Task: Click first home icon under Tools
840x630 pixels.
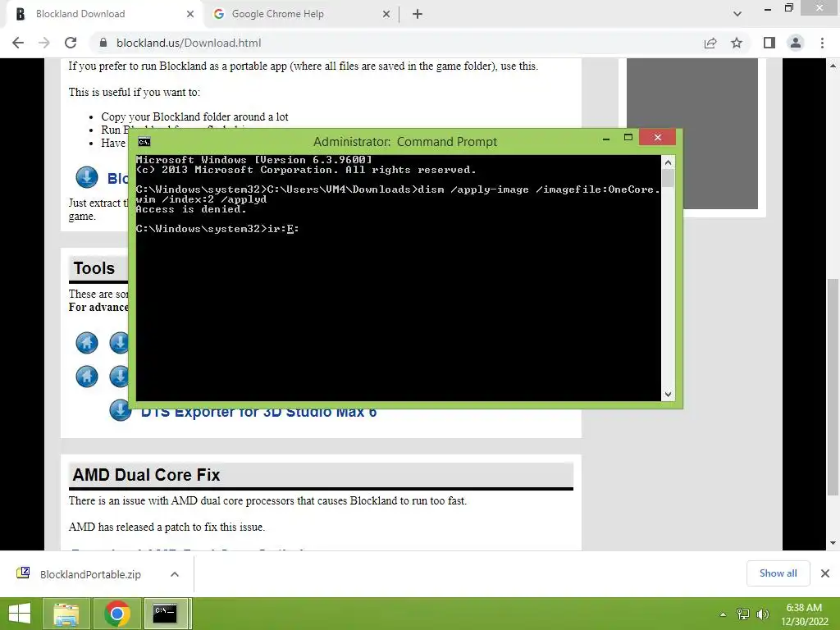Action: [x=87, y=343]
